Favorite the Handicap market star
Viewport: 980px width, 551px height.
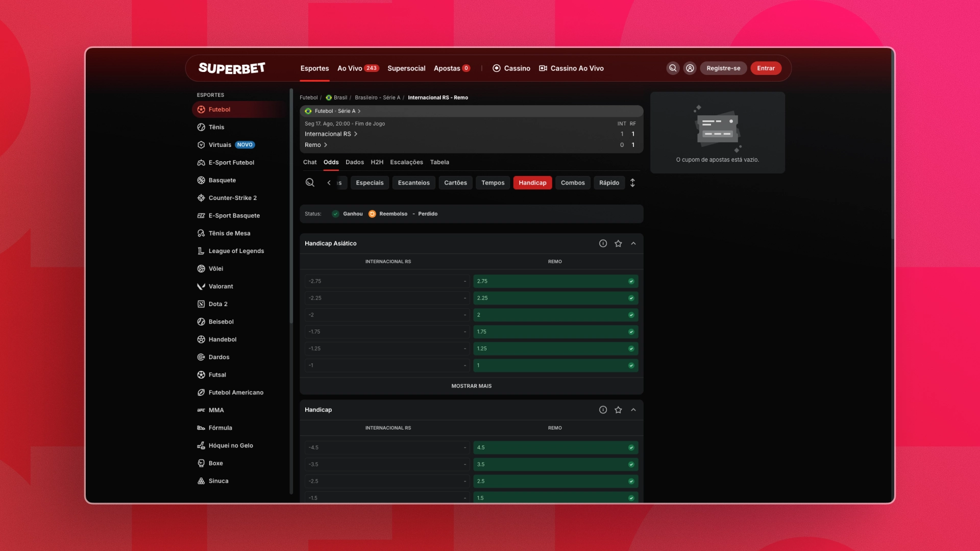click(618, 410)
